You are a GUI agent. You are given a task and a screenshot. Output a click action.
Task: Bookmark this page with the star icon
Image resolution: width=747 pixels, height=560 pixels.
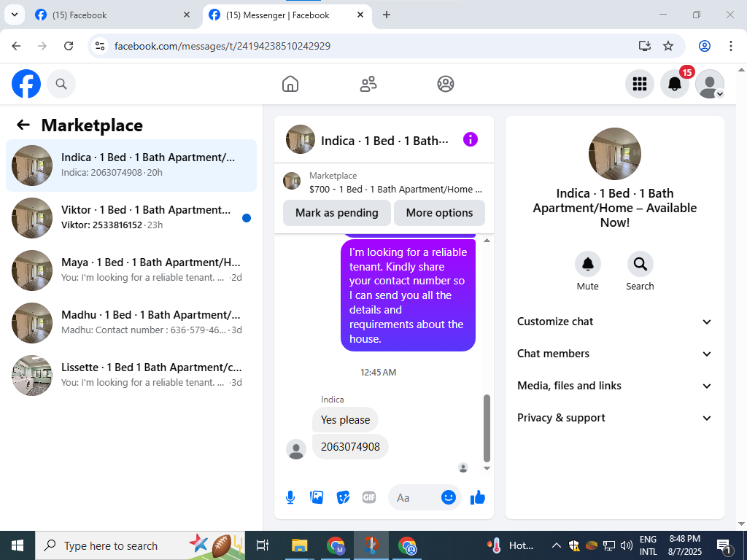point(668,46)
